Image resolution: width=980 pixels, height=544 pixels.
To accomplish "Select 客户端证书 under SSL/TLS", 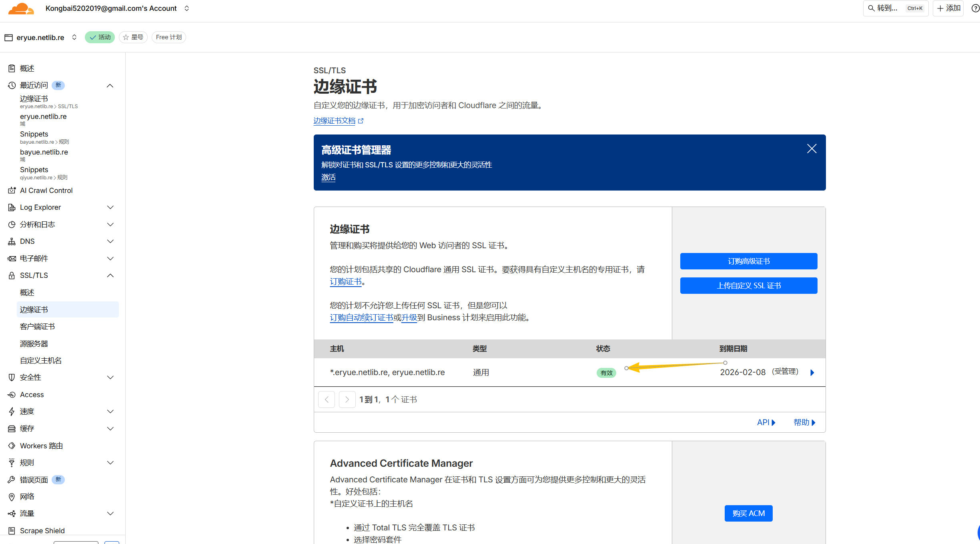I will [x=37, y=327].
